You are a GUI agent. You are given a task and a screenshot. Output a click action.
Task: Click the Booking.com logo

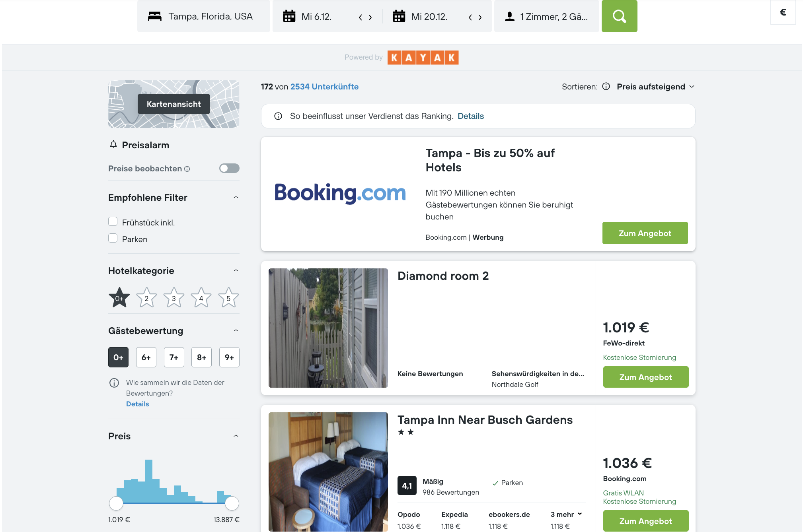point(340,193)
